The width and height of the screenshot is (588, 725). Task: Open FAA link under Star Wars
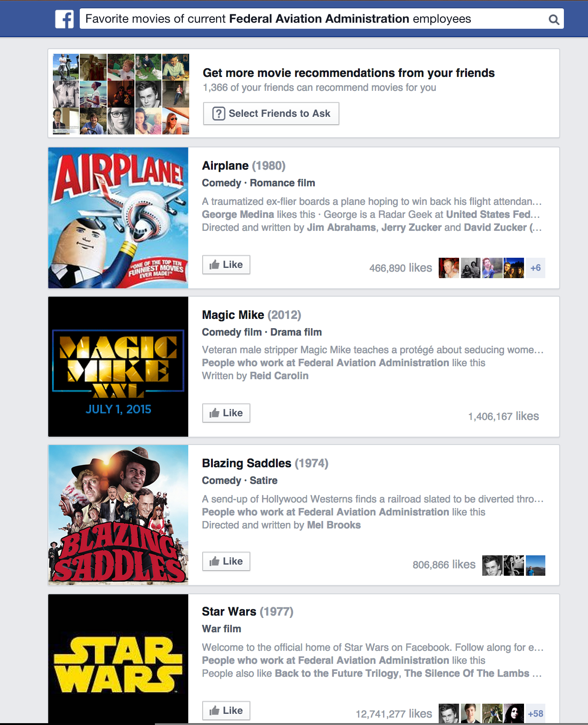[x=326, y=661]
